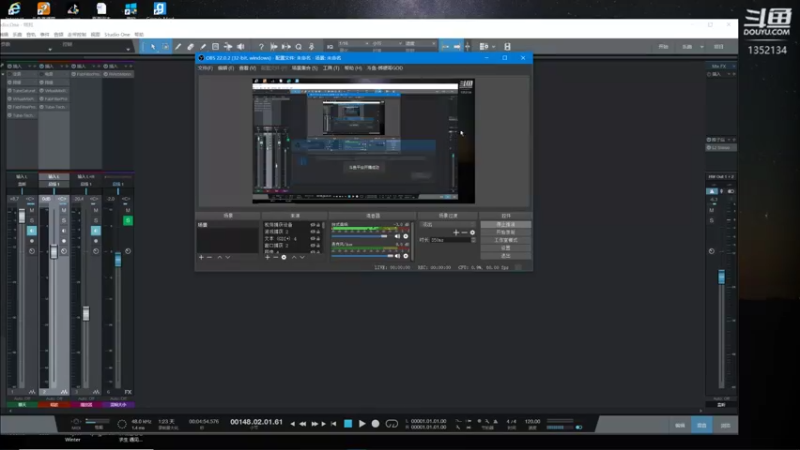This screenshot has height=450, width=800.
Task: Open OBS transition properties gear icon
Action: 472,232
